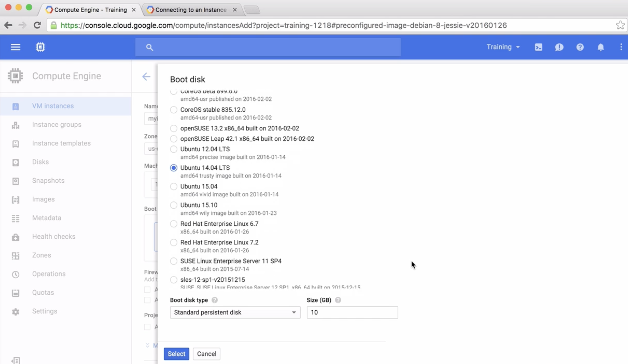Select Ubuntu 12.04 LTS radio
The height and width of the screenshot is (364, 628).
coord(174,149)
